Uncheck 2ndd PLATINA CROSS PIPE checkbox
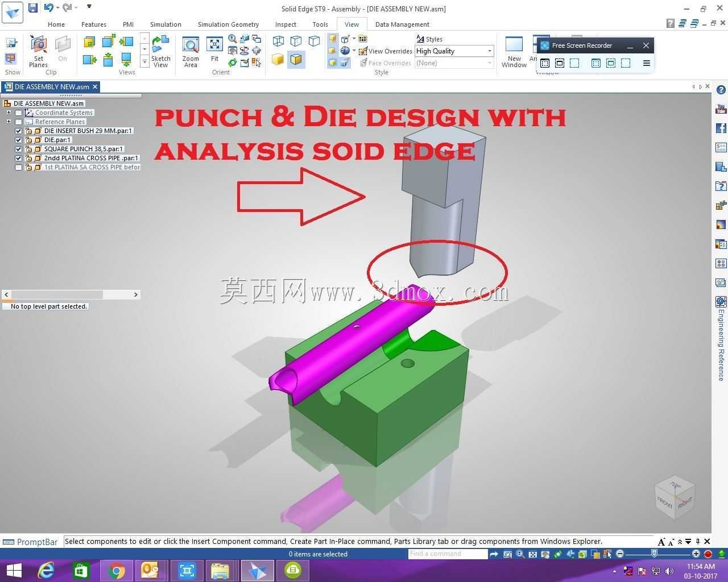This screenshot has width=728, height=582. pyautogui.click(x=19, y=158)
